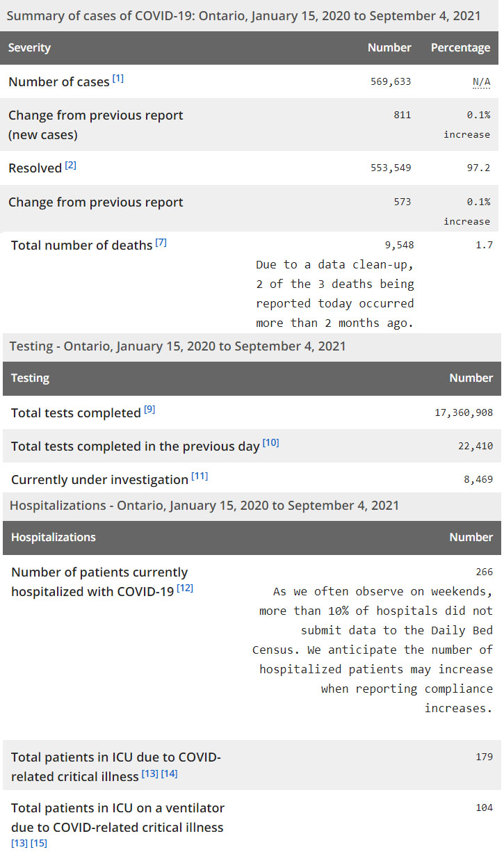The width and height of the screenshot is (504, 852).
Task: Click the 553,549 resolved cases number
Action: point(391,168)
